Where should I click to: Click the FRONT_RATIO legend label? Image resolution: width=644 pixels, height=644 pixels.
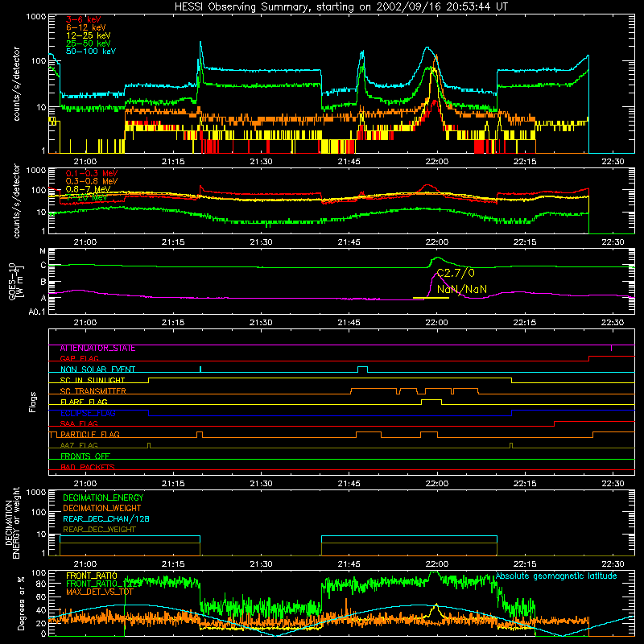click(92, 576)
